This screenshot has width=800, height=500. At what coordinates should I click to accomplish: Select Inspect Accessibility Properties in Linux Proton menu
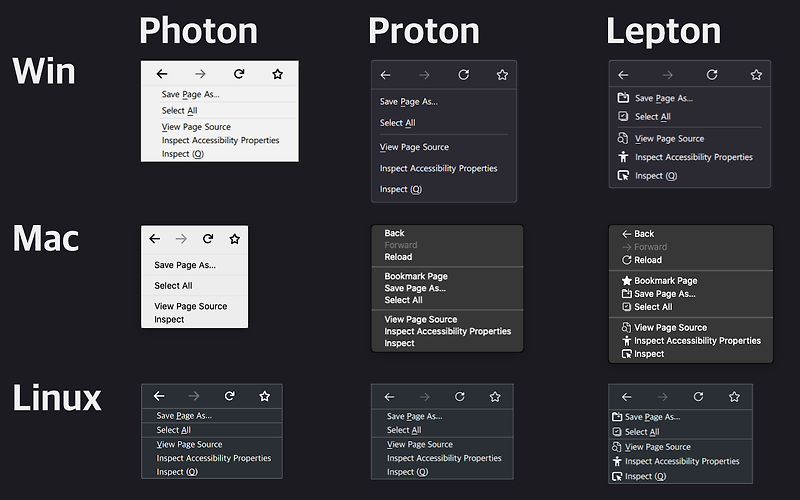tap(442, 458)
